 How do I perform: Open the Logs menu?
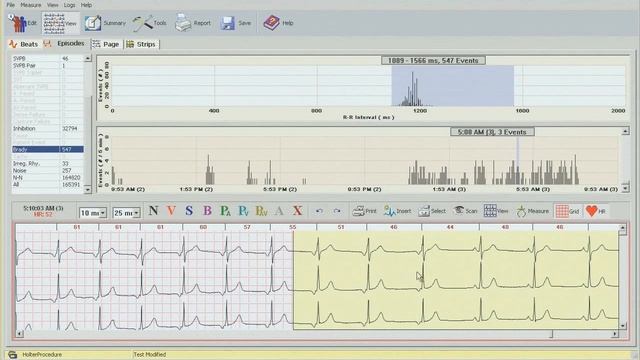click(x=69, y=5)
